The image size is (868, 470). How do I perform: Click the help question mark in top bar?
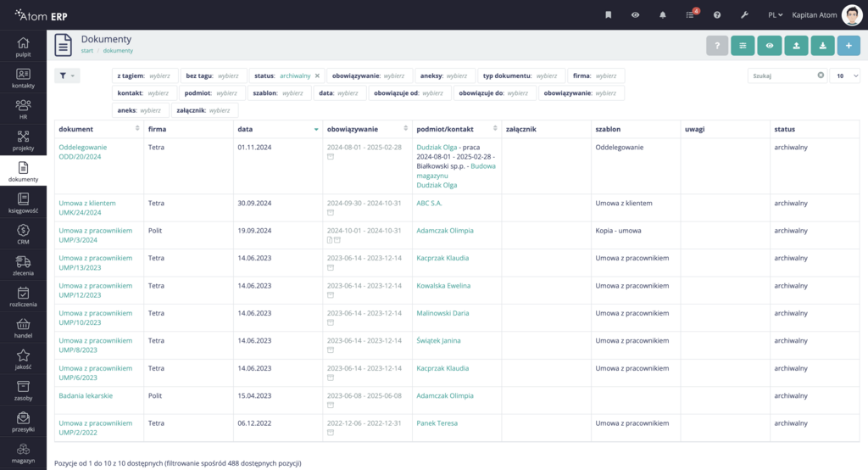[x=717, y=15]
